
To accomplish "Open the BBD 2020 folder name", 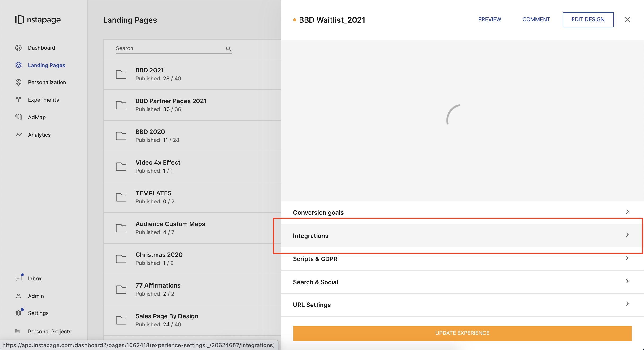I will (x=150, y=131).
